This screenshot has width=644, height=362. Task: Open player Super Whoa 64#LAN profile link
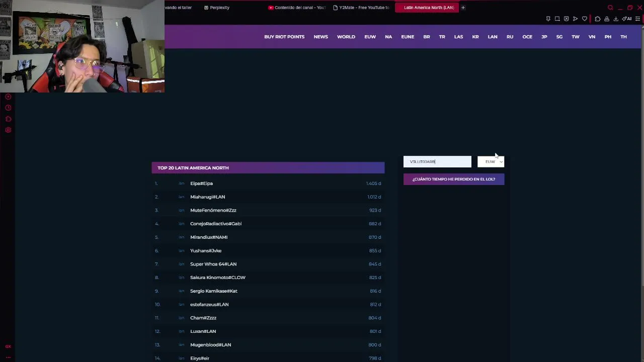[x=213, y=264]
